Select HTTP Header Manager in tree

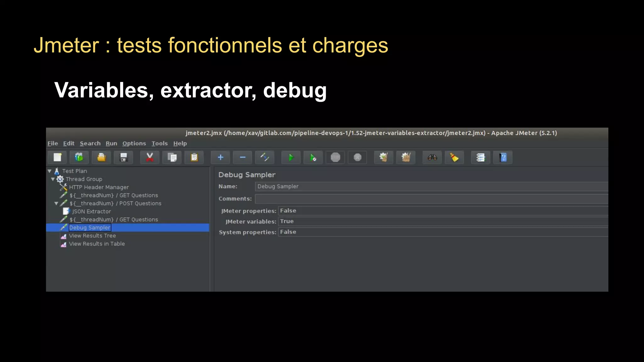tap(99, 187)
